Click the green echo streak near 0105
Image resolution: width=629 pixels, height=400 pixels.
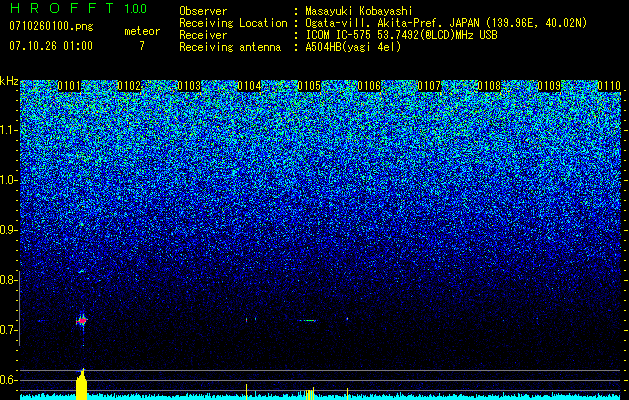coord(307,321)
